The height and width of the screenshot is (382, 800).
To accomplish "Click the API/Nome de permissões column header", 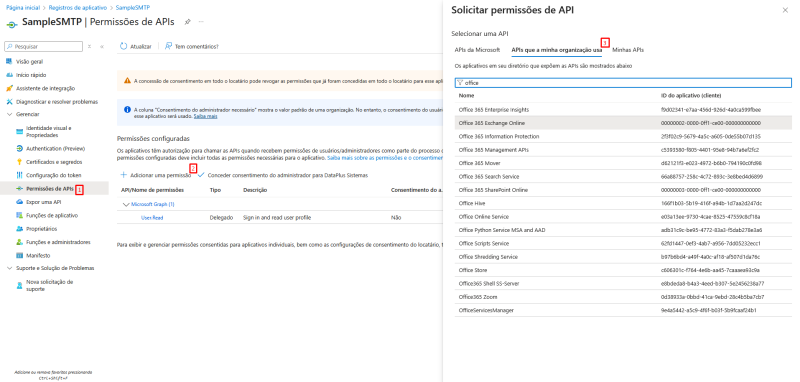I will pyautogui.click(x=152, y=190).
